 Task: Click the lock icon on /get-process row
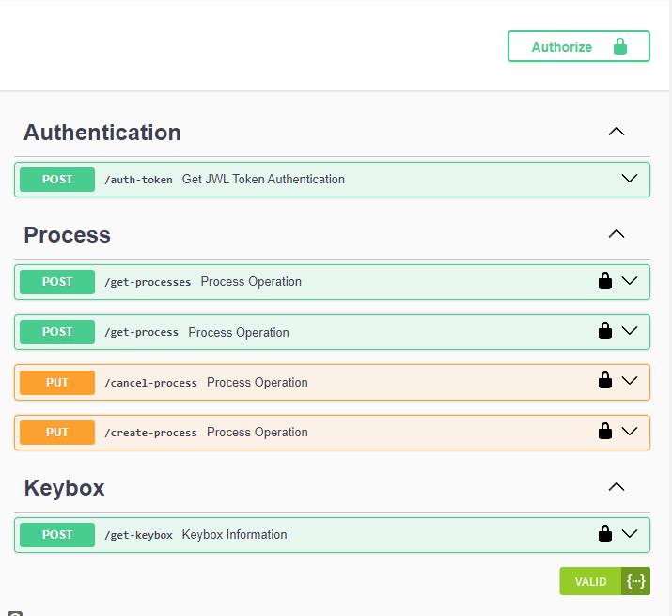(605, 330)
